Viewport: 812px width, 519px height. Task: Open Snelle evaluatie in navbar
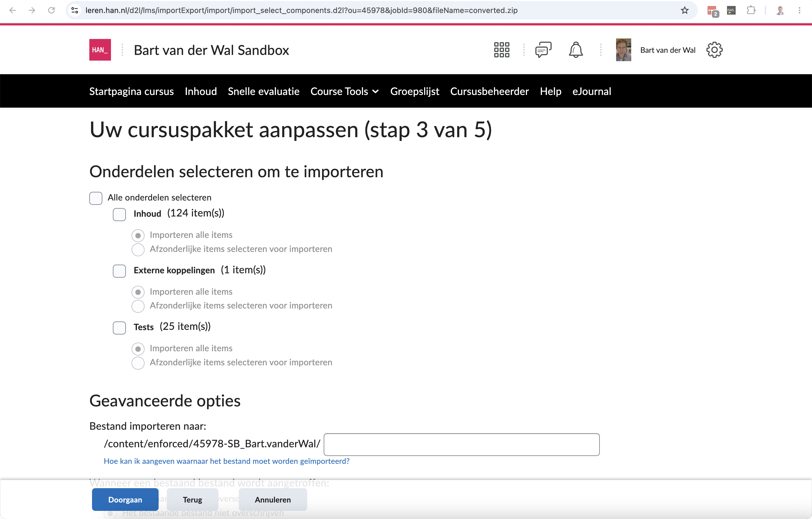coord(263,91)
